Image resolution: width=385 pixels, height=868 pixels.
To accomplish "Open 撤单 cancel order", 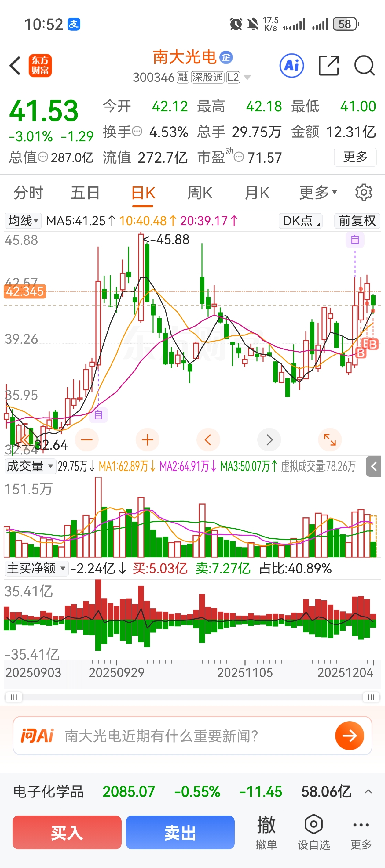I will tap(266, 832).
